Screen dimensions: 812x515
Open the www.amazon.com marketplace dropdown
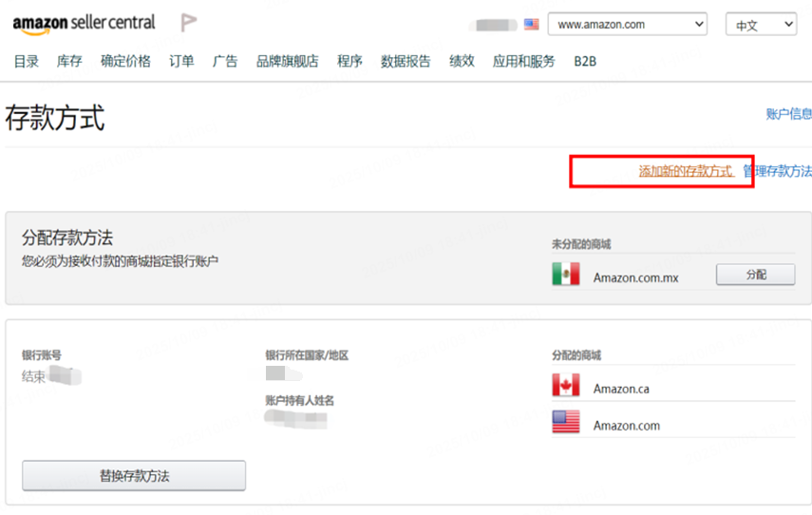[628, 25]
